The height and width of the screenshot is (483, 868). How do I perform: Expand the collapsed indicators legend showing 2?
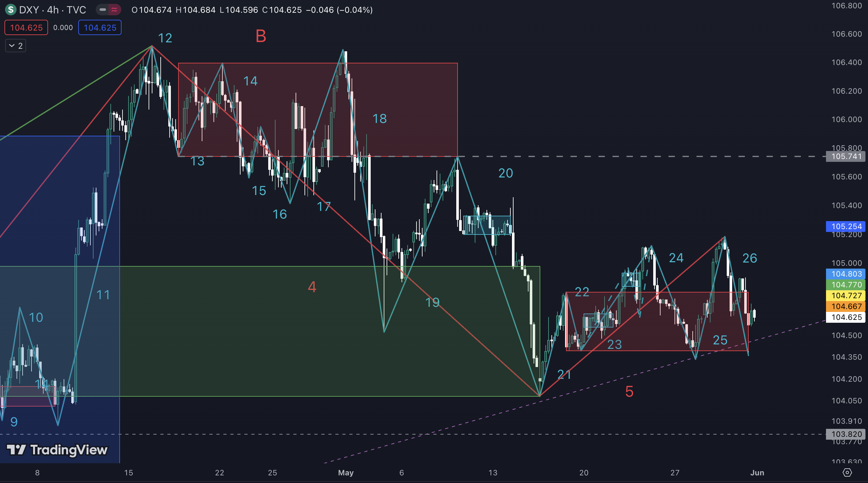tap(16, 46)
